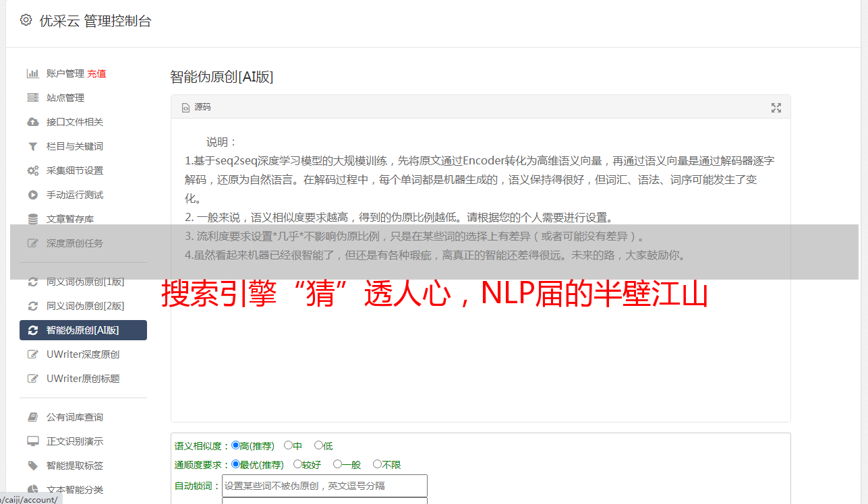Click the gears icon for 采集细节设置

click(x=32, y=170)
